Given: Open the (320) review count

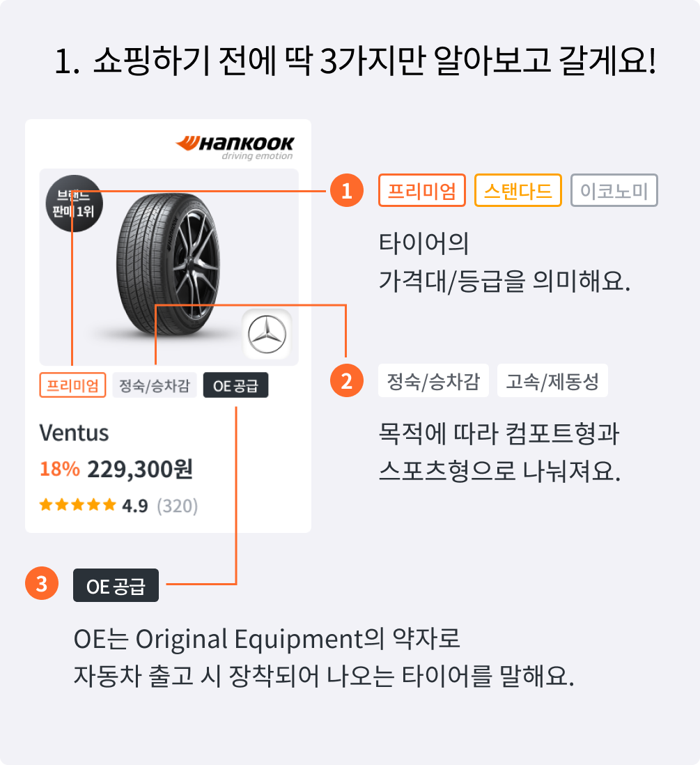Looking at the screenshot, I should pos(177,506).
